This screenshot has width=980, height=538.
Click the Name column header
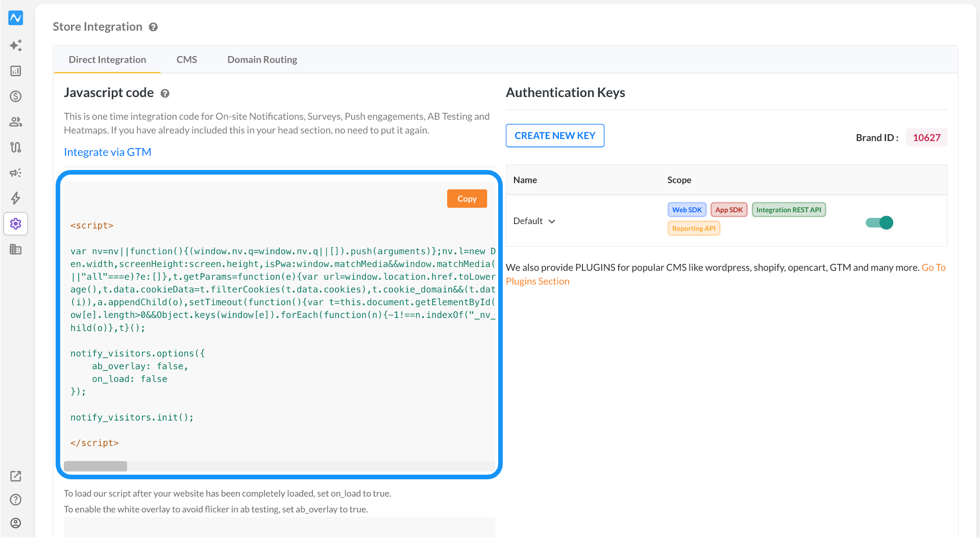click(x=525, y=180)
